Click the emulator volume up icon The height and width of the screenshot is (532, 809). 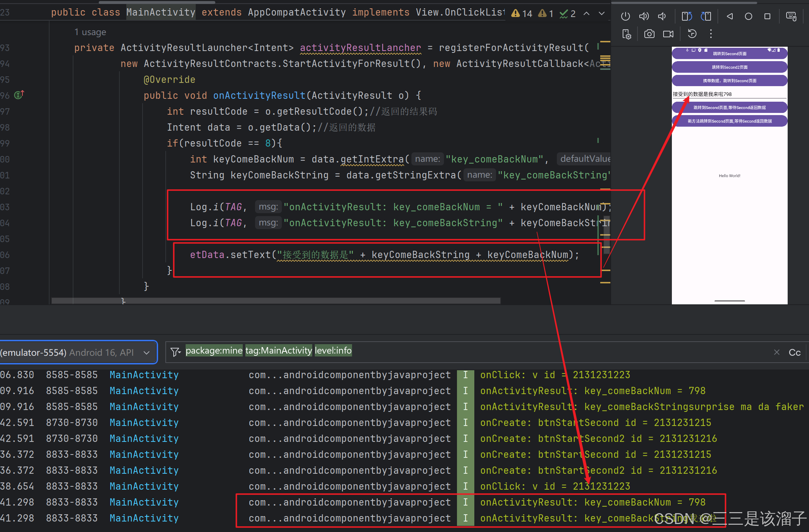pyautogui.click(x=644, y=16)
